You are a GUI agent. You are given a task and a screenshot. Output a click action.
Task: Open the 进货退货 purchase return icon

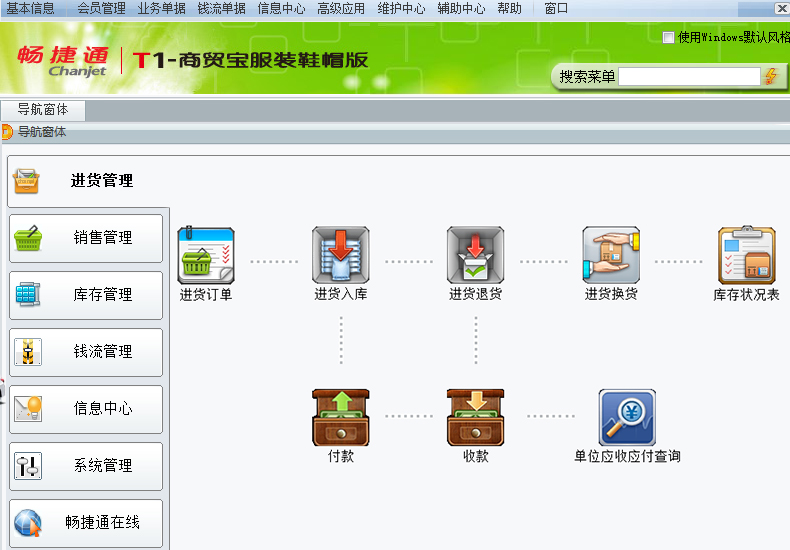(x=476, y=255)
